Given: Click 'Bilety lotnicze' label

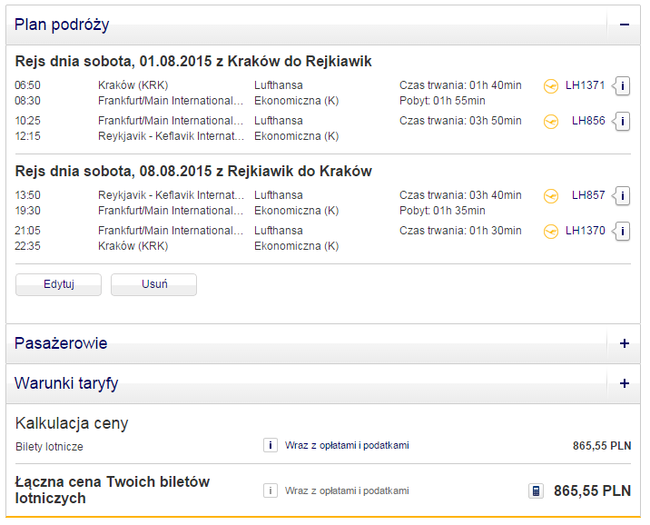Looking at the screenshot, I should coord(49,447).
